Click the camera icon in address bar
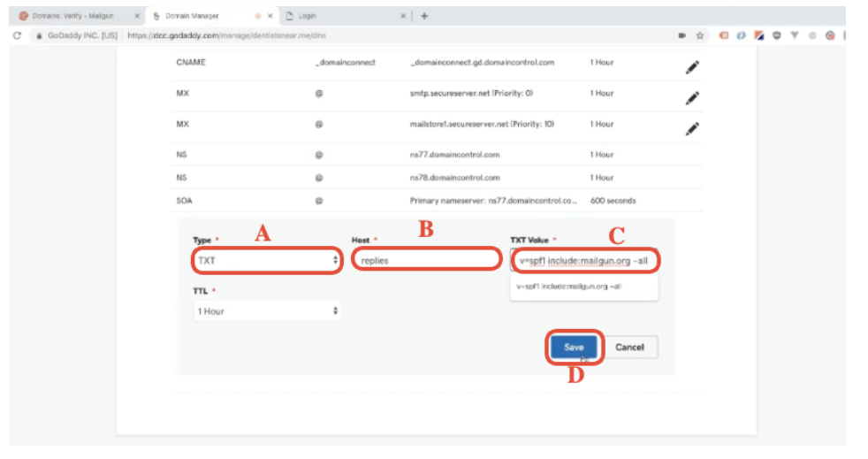868x459 pixels. [x=681, y=35]
